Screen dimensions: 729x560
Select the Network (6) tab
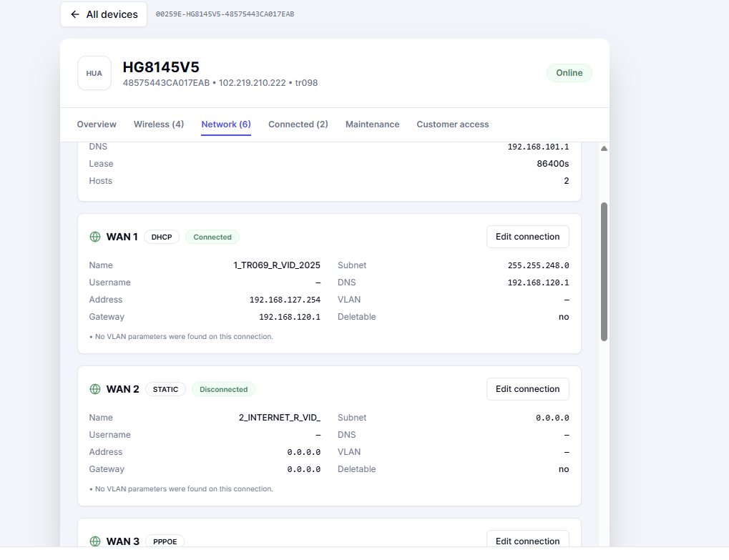(226, 124)
